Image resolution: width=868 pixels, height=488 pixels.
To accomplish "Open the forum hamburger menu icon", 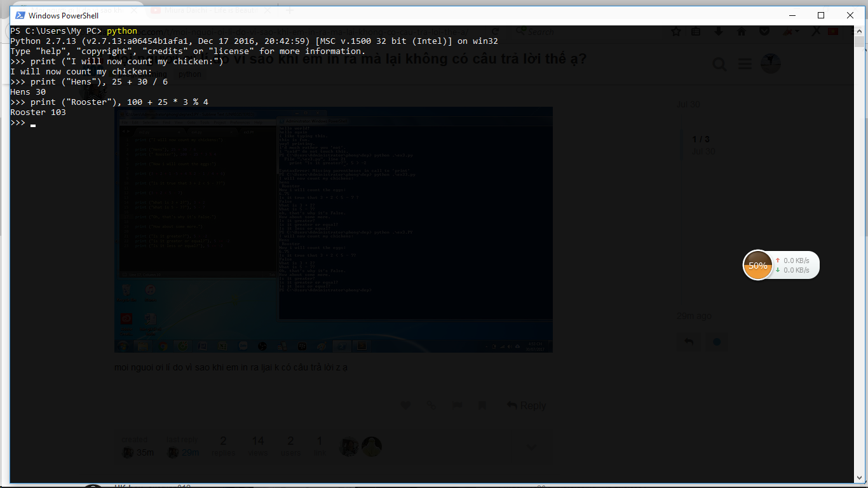I will pyautogui.click(x=745, y=64).
